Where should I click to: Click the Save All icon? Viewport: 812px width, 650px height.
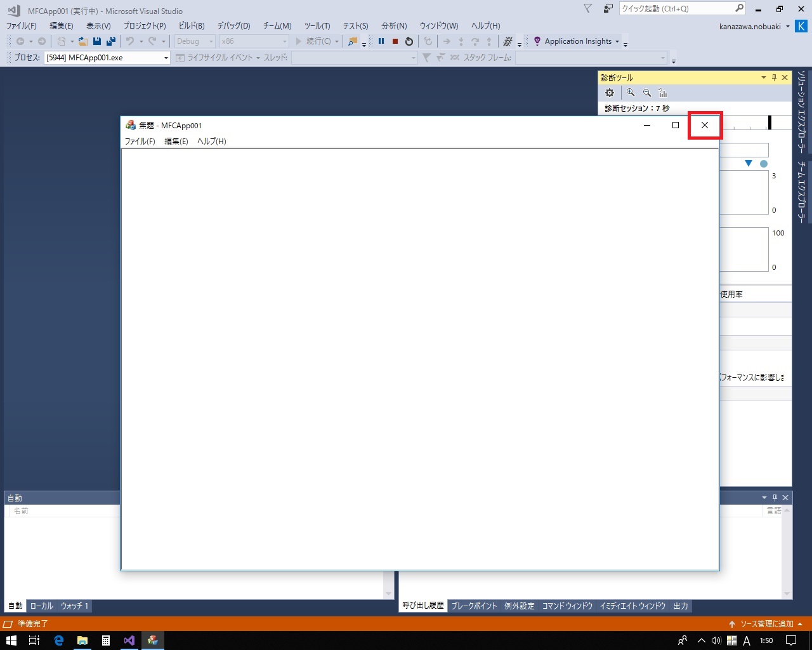coord(111,41)
